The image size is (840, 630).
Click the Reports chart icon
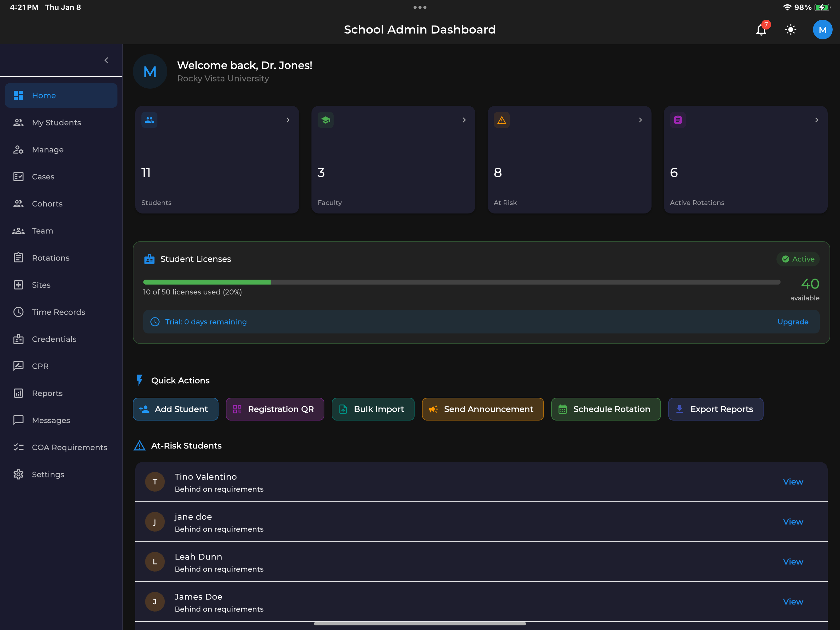tap(18, 393)
